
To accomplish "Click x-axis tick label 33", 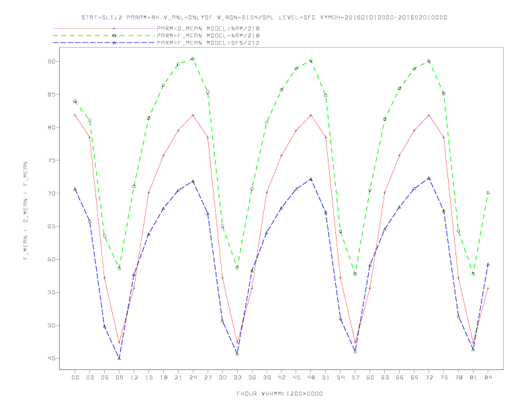I will (237, 377).
